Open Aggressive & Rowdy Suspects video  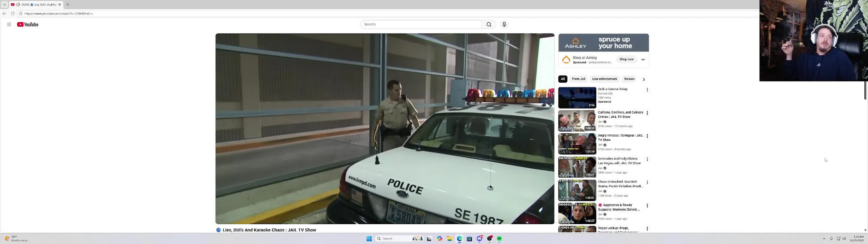[619, 207]
